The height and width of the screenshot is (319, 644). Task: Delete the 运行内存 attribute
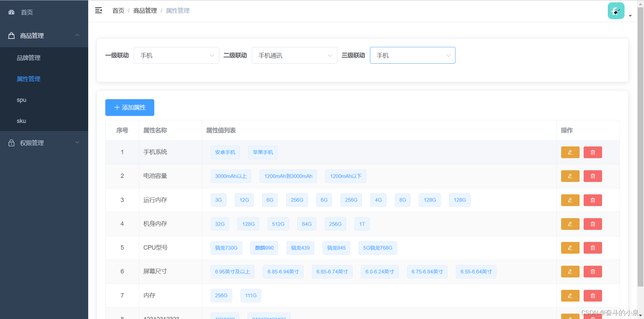coord(593,200)
